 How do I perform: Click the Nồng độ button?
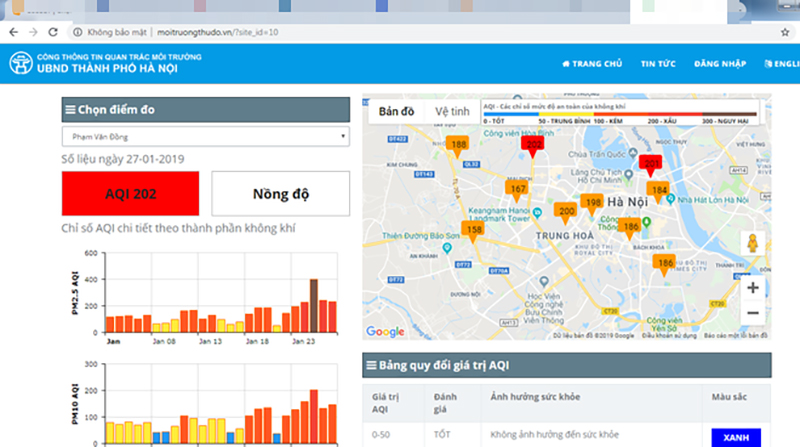tap(280, 193)
